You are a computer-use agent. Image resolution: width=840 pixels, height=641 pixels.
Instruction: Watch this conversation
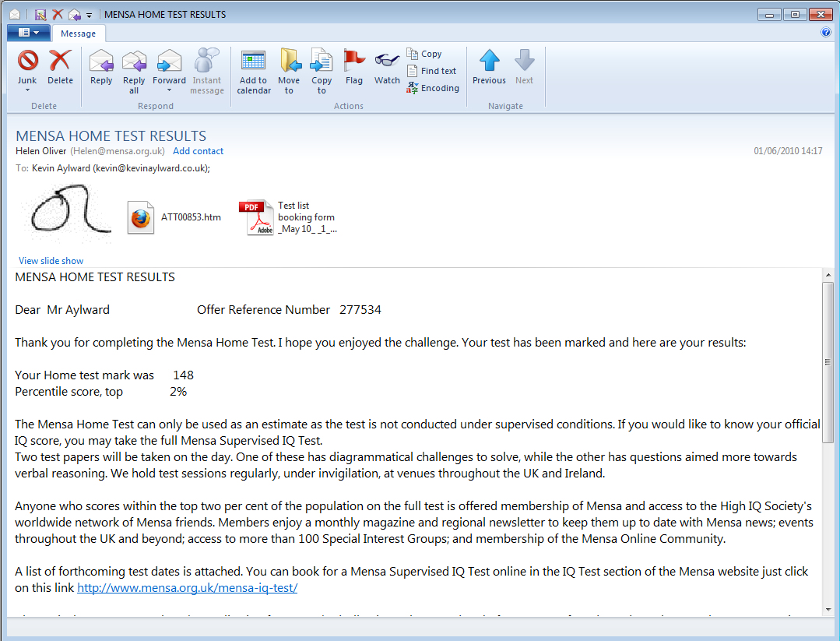tap(387, 67)
